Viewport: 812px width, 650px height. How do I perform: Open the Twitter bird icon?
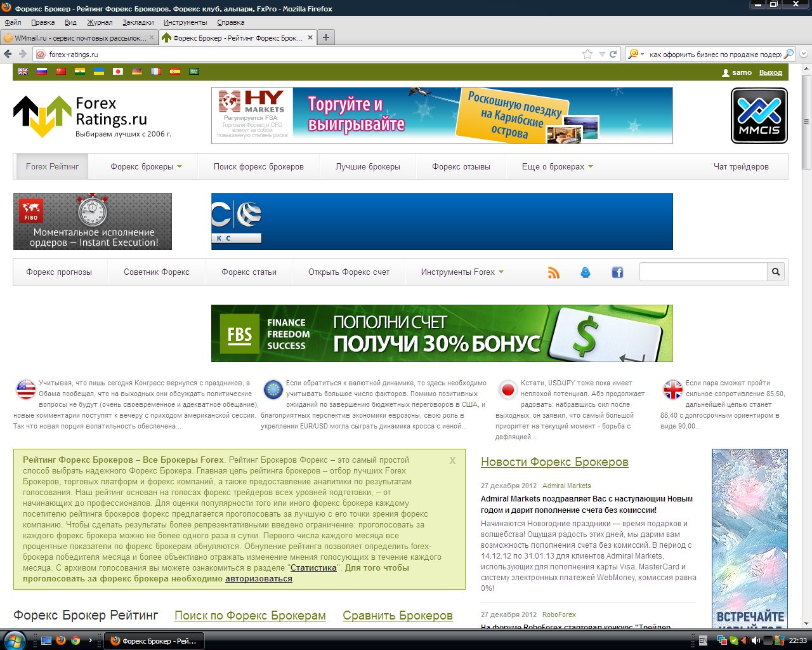point(586,272)
